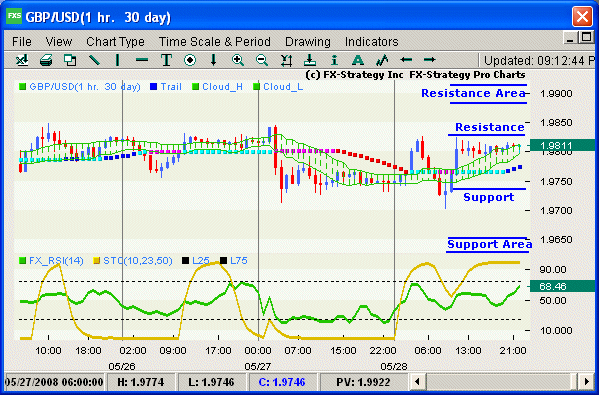Click the black L75 legend square
The image size is (599, 395).
[x=223, y=261]
